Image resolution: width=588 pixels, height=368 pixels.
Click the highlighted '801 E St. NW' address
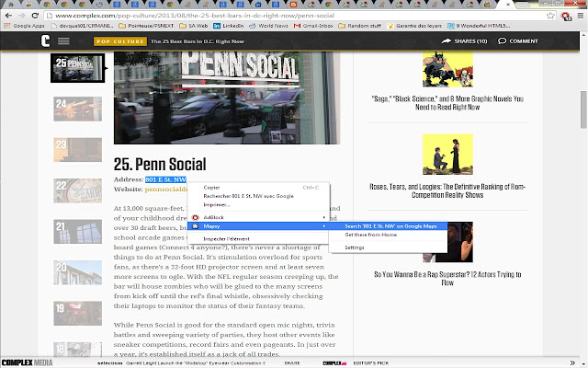pos(165,179)
